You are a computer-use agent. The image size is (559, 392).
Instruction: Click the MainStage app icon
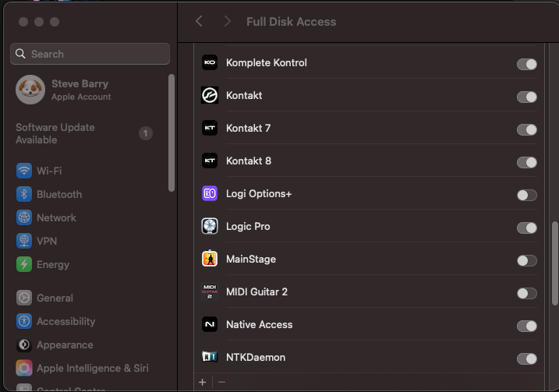[210, 259]
